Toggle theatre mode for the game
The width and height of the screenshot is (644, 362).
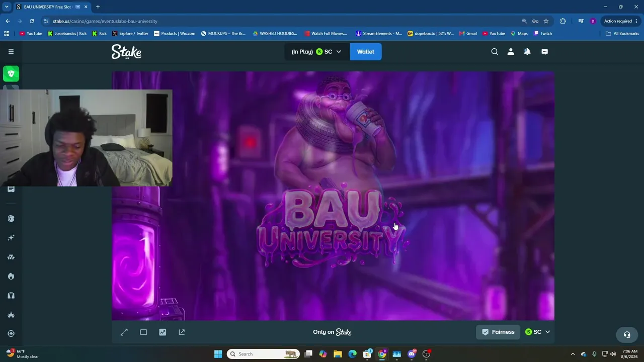coord(143,332)
